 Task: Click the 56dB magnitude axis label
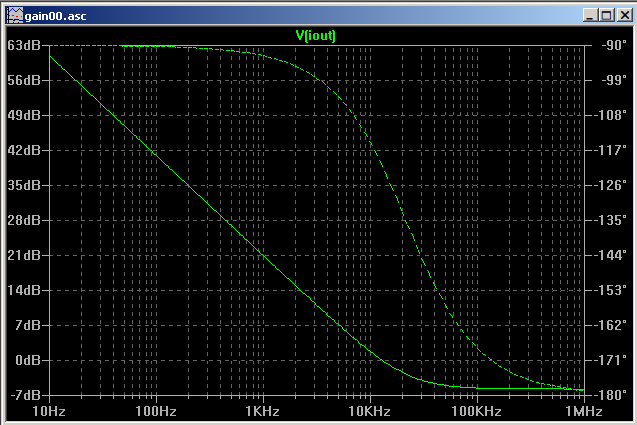coord(24,80)
